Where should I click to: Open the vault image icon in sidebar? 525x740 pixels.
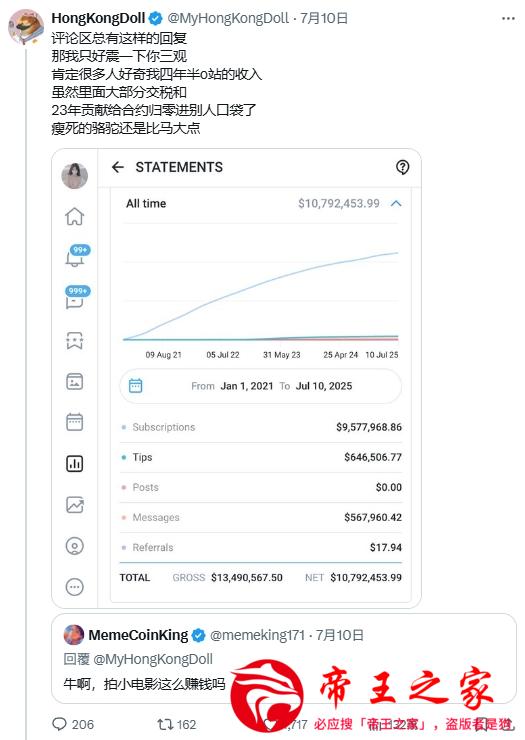pos(75,381)
